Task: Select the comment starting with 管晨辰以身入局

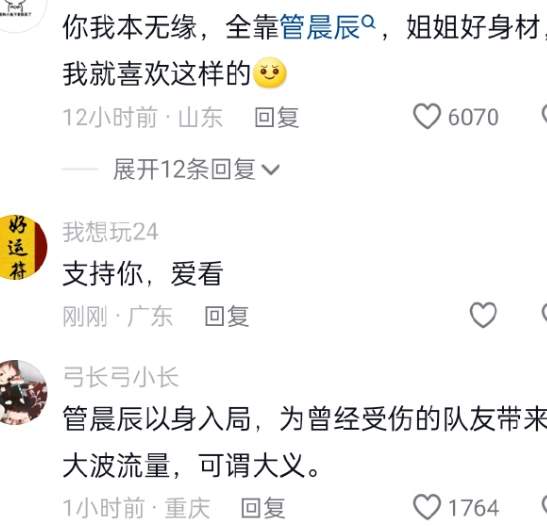Action: click(305, 442)
